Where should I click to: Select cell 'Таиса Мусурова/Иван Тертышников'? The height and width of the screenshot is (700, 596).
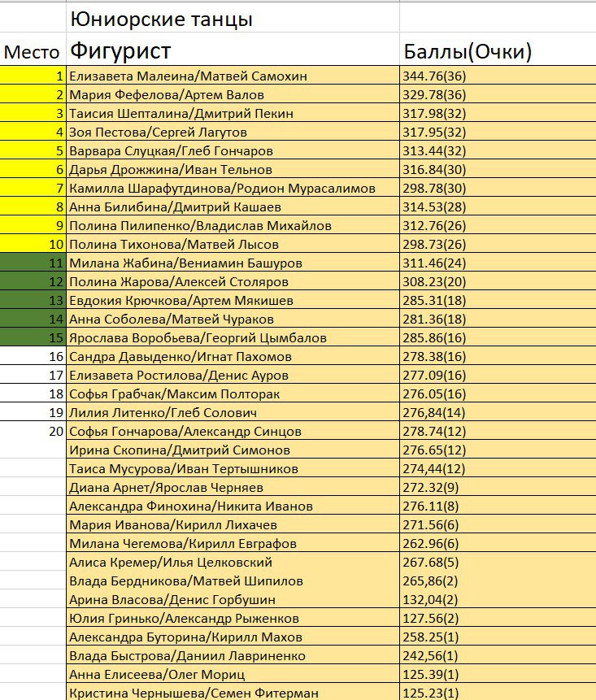tap(233, 469)
